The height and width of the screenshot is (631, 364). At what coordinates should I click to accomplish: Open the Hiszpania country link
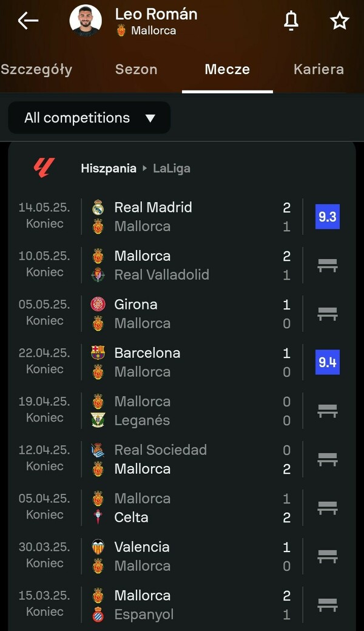pos(109,168)
